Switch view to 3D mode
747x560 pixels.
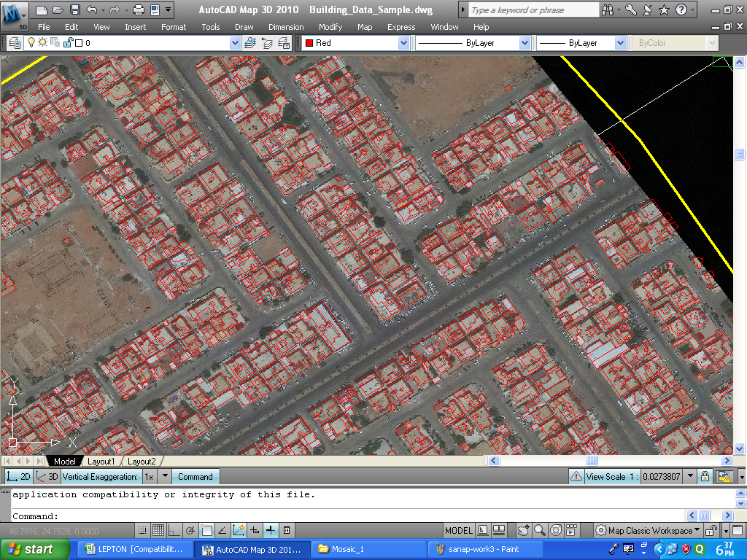(x=47, y=477)
